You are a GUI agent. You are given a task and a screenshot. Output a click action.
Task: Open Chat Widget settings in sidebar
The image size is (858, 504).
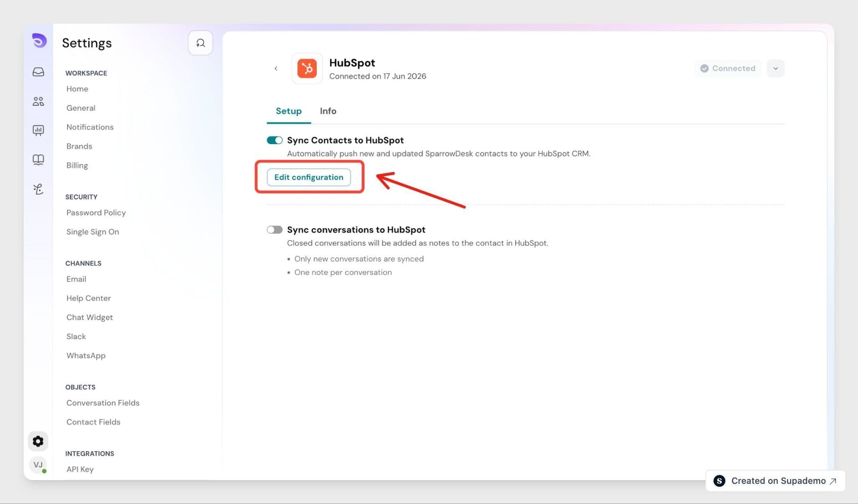[x=90, y=317]
